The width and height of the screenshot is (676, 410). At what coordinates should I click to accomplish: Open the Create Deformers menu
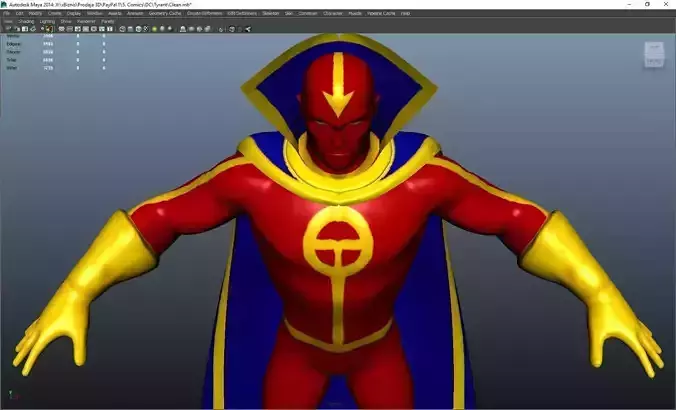(x=204, y=13)
